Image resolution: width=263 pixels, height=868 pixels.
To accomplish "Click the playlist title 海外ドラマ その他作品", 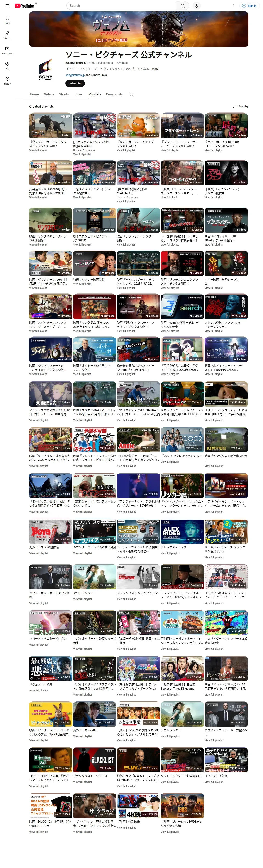I will click(44, 547).
